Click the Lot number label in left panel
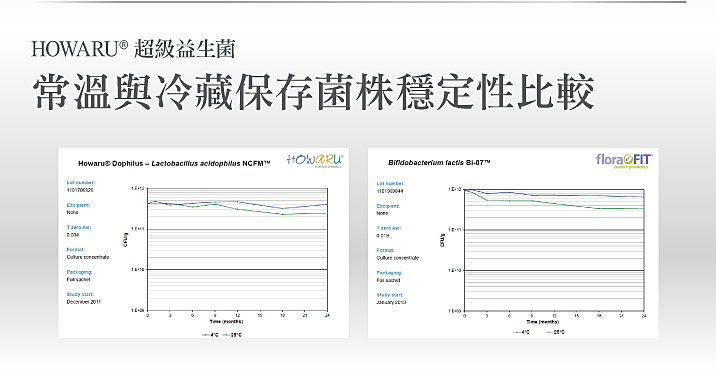The height and width of the screenshot is (369, 716). pyautogui.click(x=81, y=182)
